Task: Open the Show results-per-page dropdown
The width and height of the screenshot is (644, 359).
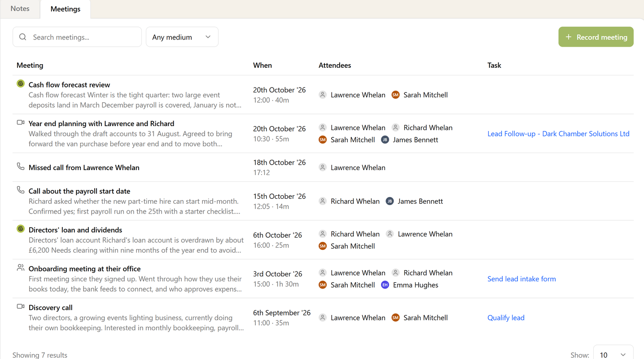Action: pos(613,355)
